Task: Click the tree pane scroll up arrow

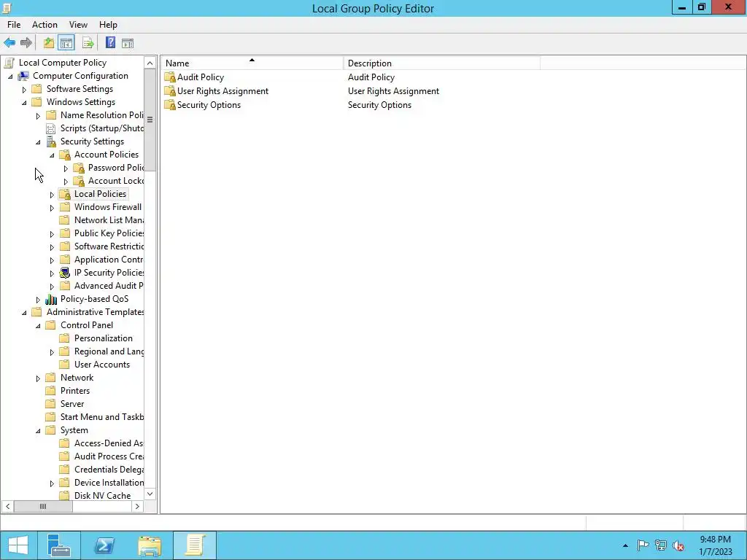Action: [x=150, y=63]
